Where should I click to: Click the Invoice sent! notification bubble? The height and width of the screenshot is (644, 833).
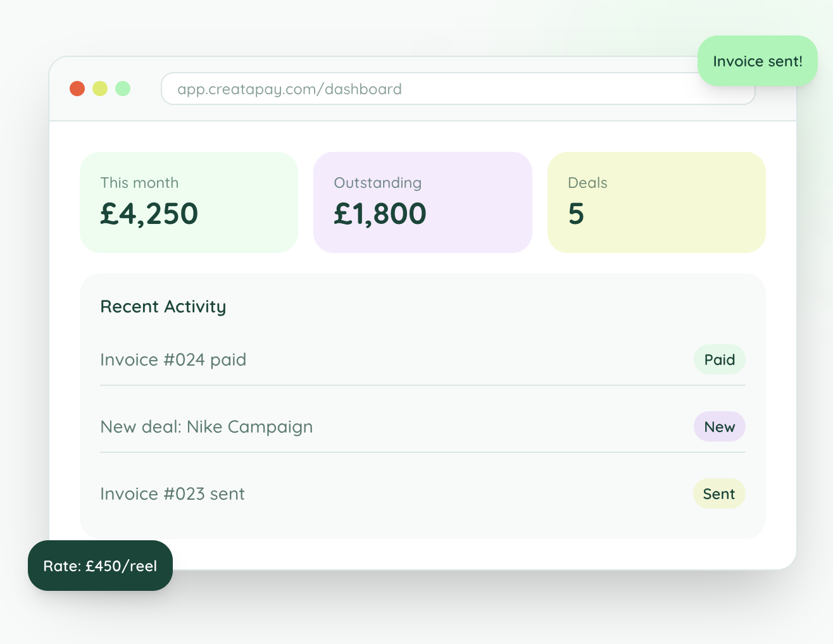pos(757,61)
